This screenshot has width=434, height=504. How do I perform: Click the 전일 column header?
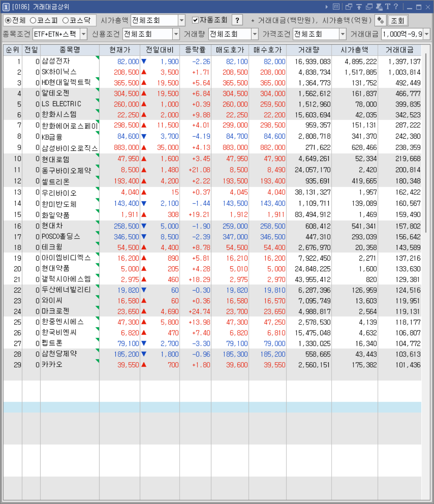[31, 50]
